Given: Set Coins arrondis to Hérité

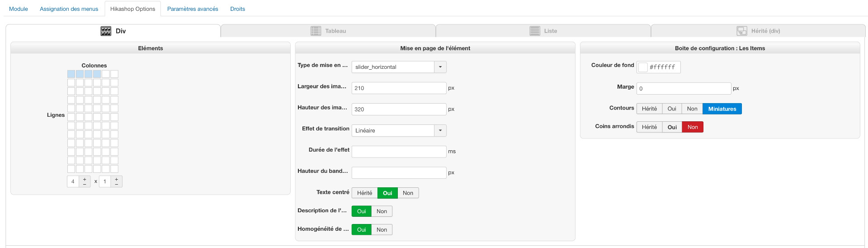Looking at the screenshot, I should pos(649,127).
